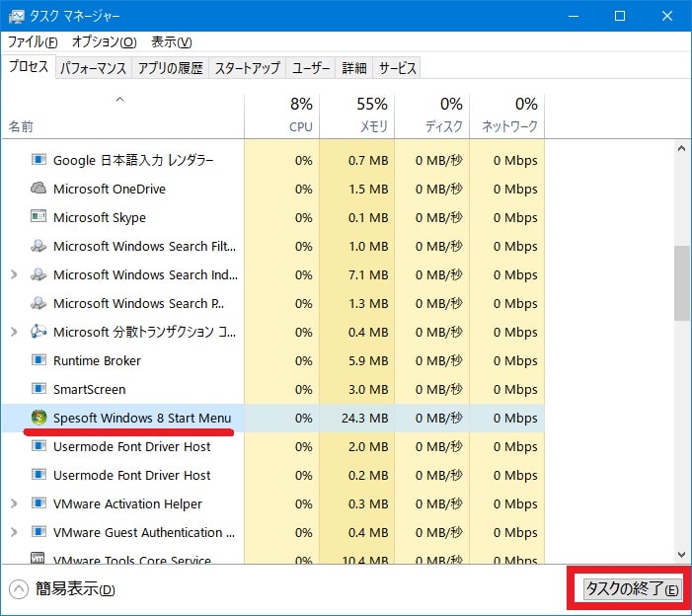
Task: Click the process list scrollbar thumb
Action: pyautogui.click(x=681, y=283)
